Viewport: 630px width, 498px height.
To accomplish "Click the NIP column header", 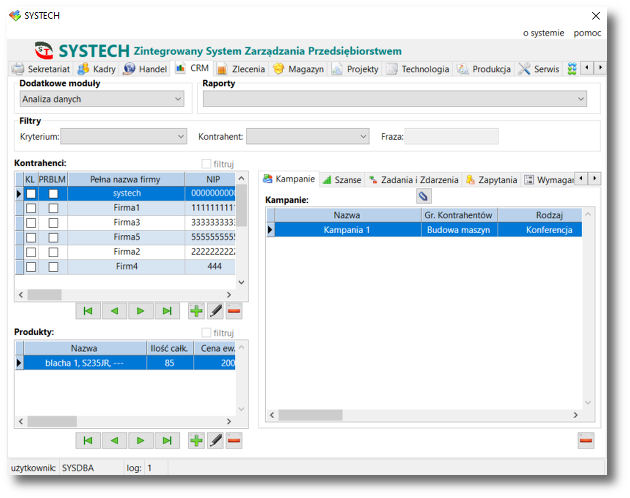I will coord(211,179).
